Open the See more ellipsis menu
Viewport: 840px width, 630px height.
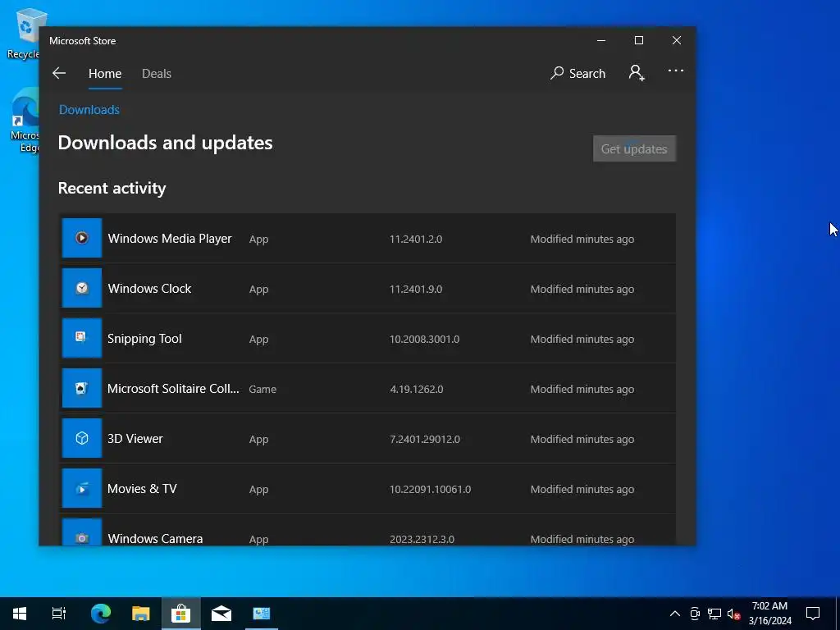[676, 71]
